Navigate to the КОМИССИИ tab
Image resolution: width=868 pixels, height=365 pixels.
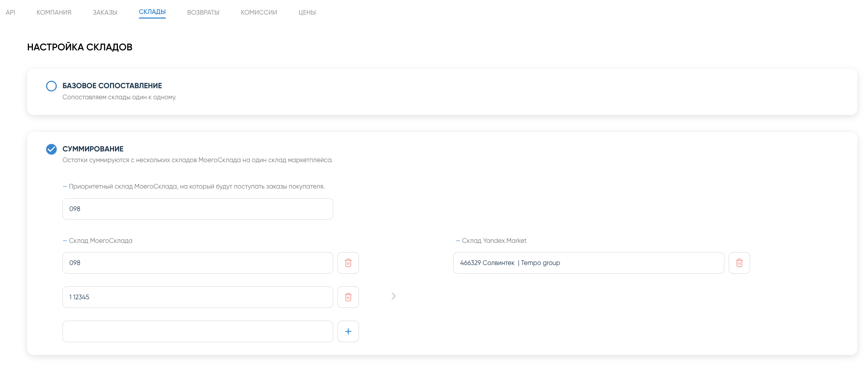click(x=259, y=12)
